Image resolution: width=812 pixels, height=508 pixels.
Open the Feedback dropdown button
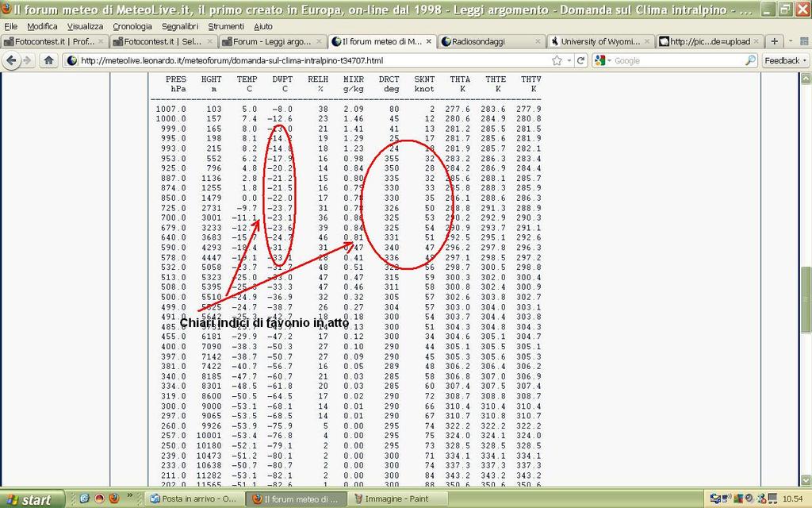[x=786, y=60]
